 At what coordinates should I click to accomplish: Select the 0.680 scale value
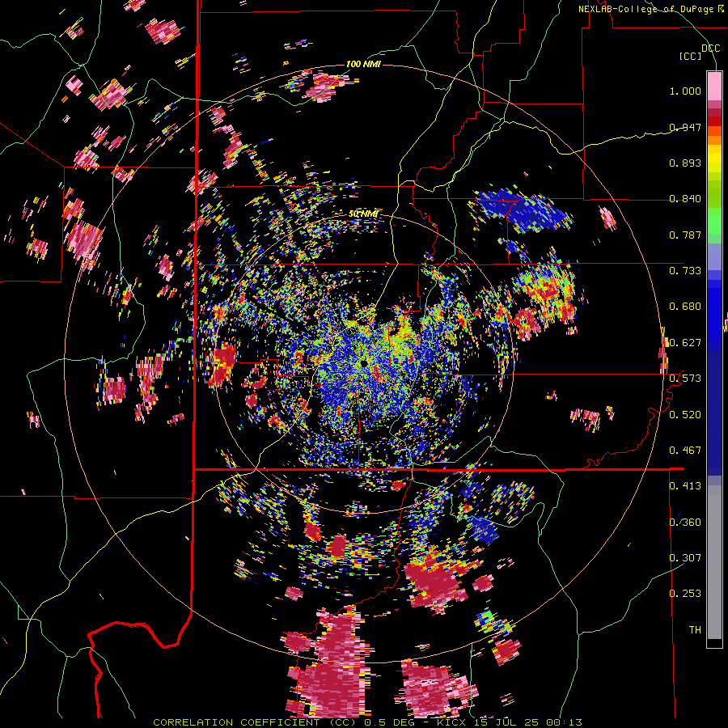point(685,307)
